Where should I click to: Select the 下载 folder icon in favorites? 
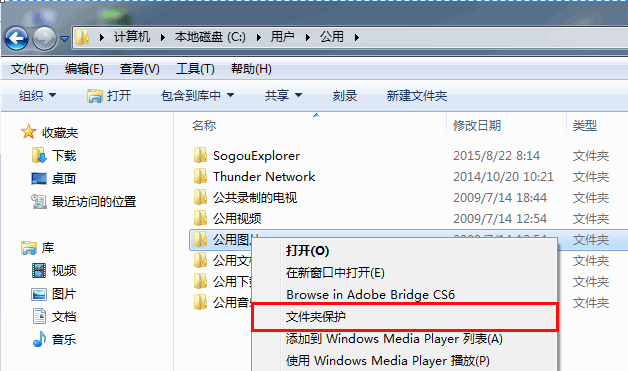click(x=39, y=155)
